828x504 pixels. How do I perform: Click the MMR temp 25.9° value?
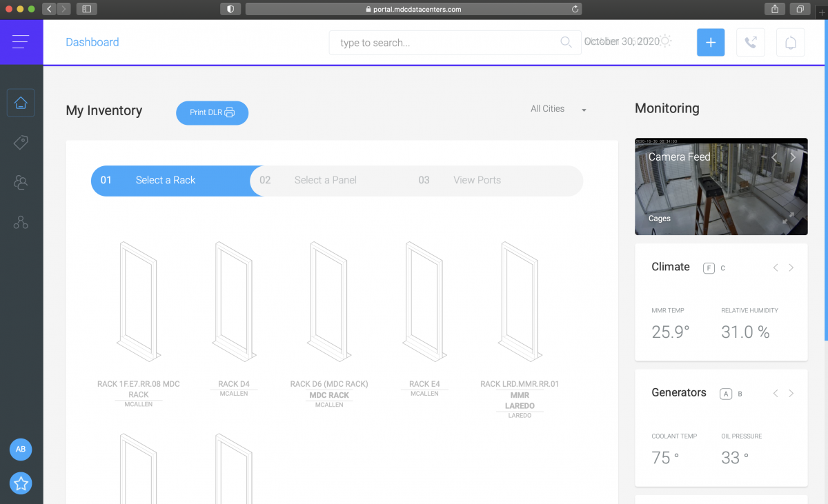(x=671, y=332)
